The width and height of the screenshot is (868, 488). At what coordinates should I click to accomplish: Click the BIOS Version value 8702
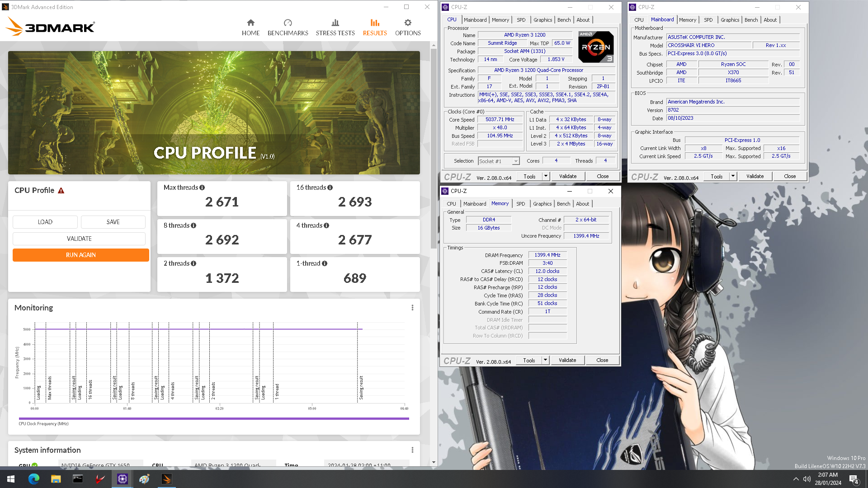point(733,110)
